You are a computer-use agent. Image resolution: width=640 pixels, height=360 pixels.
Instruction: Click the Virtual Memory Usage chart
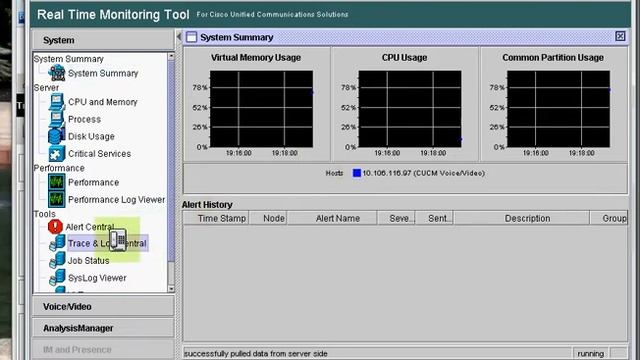click(261, 109)
